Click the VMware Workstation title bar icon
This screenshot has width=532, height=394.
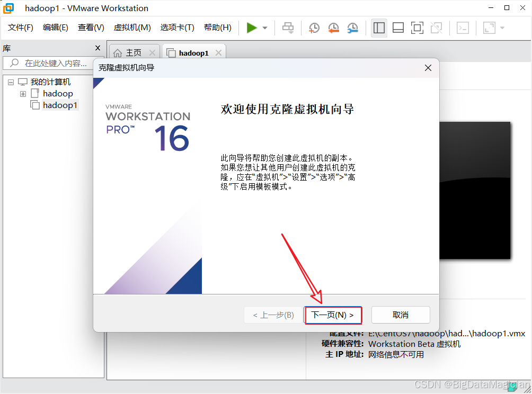coord(8,8)
